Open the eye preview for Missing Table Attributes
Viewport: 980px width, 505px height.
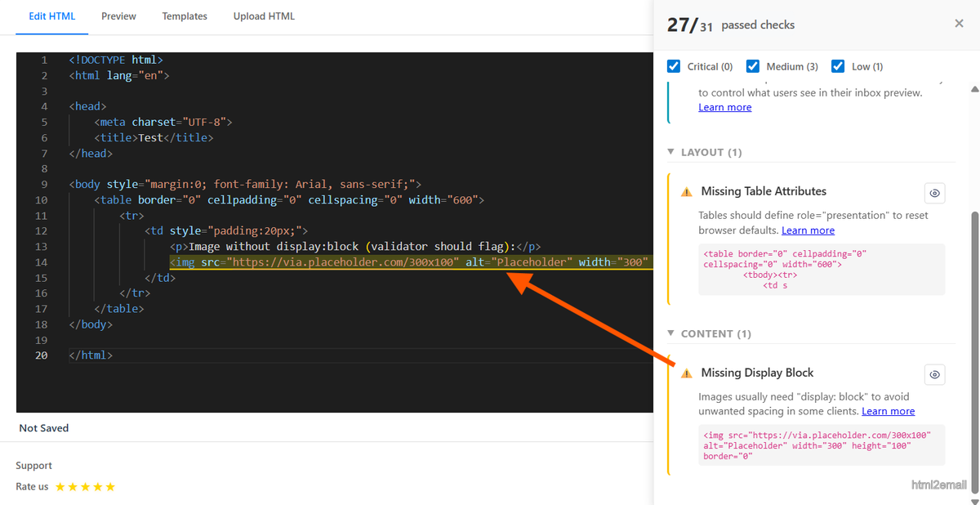(934, 193)
